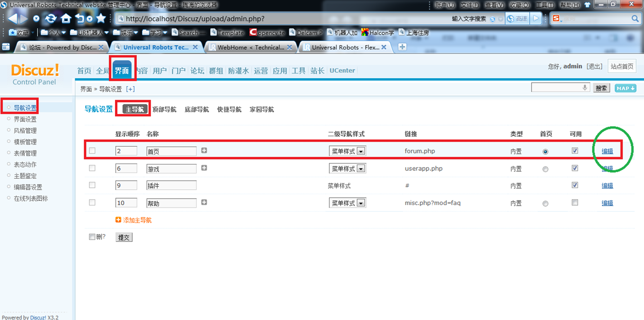Enable 可用 checkbox for the 帮助 row
The width and height of the screenshot is (644, 320).
pyautogui.click(x=575, y=202)
